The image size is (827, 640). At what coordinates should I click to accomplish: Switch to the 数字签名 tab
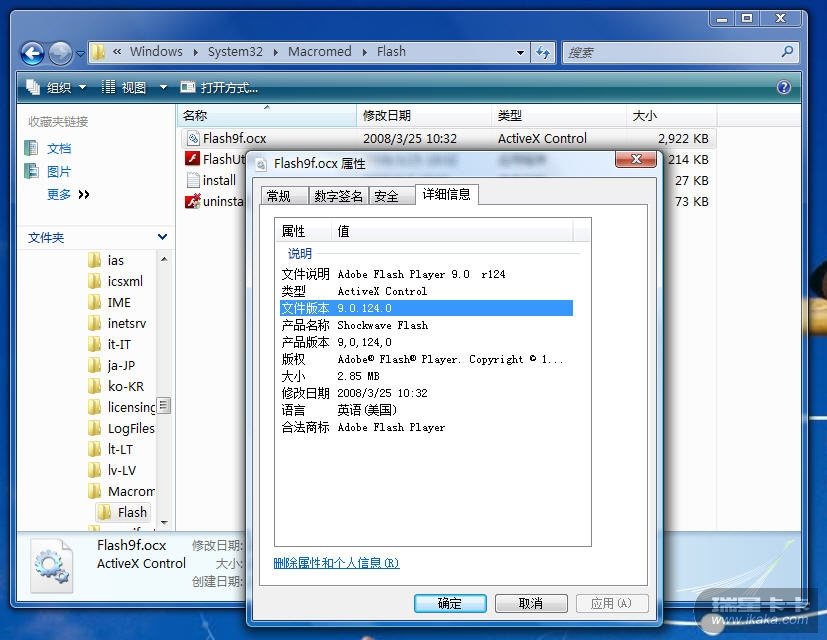click(x=338, y=196)
